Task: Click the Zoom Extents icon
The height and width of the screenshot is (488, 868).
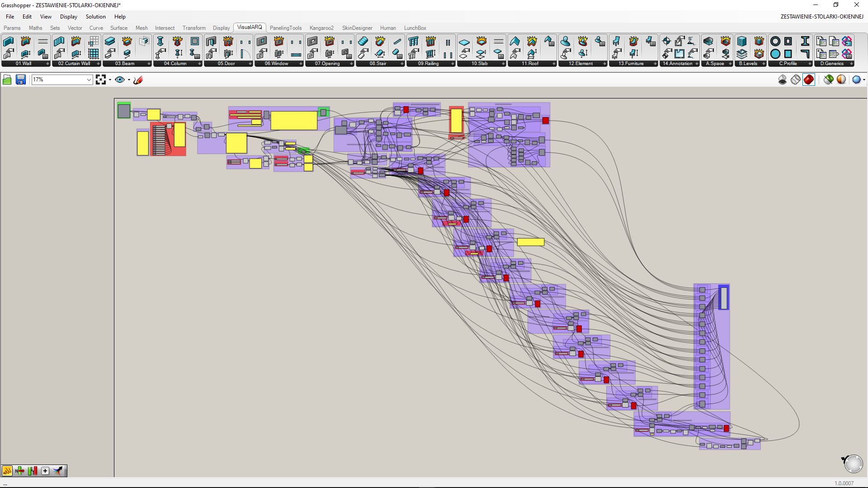Action: (x=101, y=80)
